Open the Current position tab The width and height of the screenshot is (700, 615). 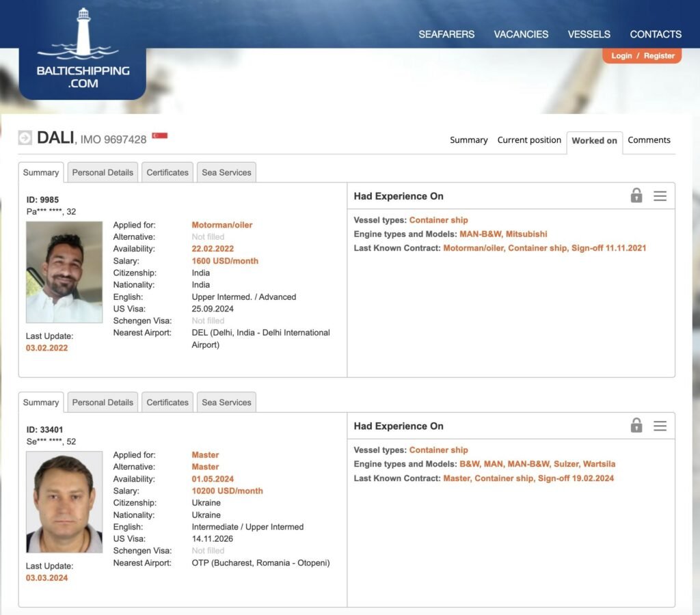click(x=529, y=140)
